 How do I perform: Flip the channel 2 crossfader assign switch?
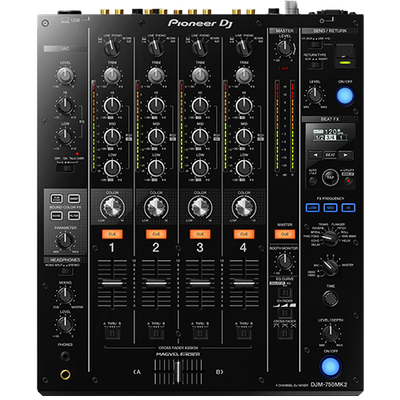[x=156, y=334]
